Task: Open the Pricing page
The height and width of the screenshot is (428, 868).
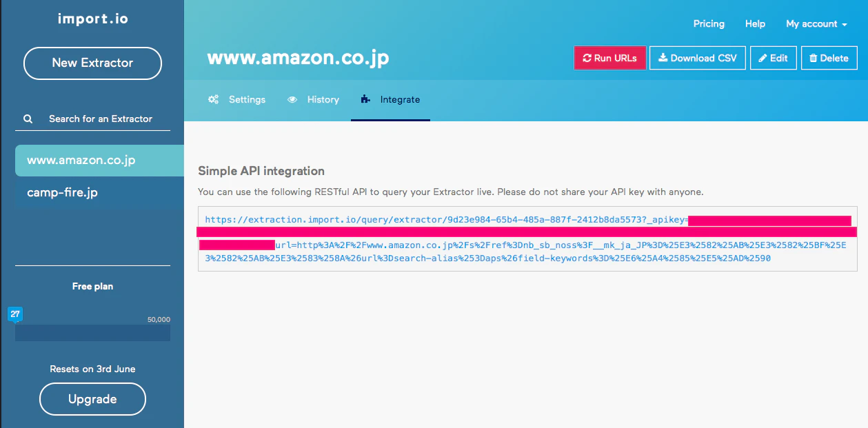Action: (709, 23)
